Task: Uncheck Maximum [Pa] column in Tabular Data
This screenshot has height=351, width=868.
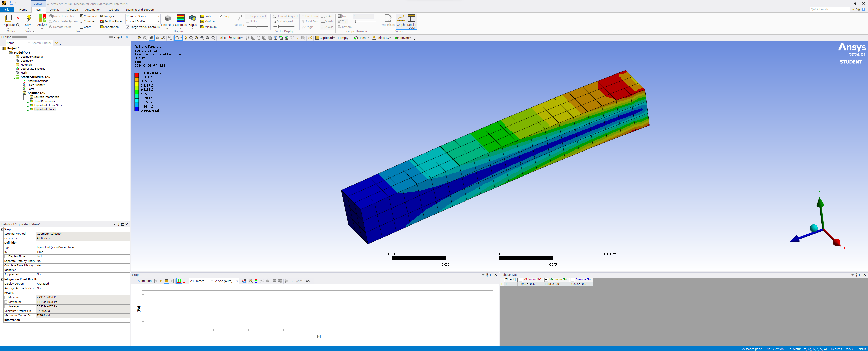Action: coord(546,280)
